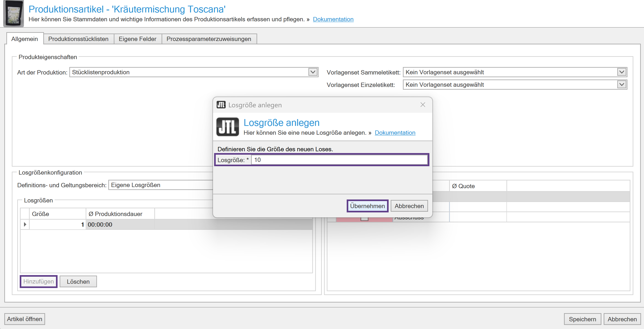This screenshot has height=329, width=644.
Task: Expand the Vorlagenset Einzeletikett dropdown
Action: [622, 85]
